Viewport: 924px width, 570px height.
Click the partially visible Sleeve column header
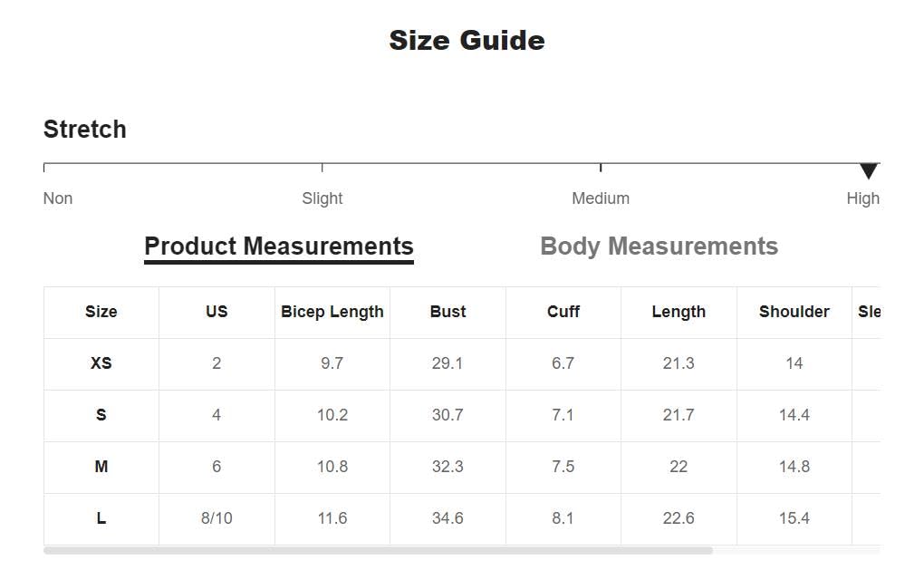click(x=867, y=312)
